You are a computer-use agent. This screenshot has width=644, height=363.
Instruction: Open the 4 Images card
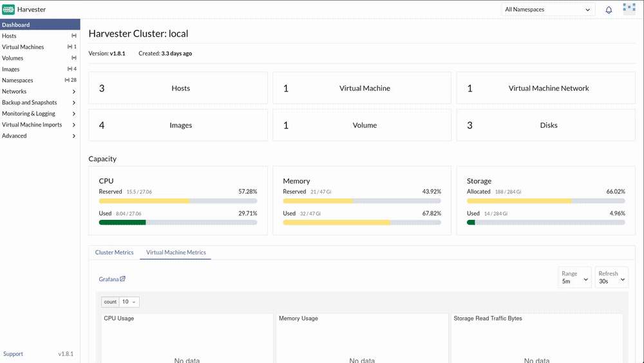click(178, 125)
